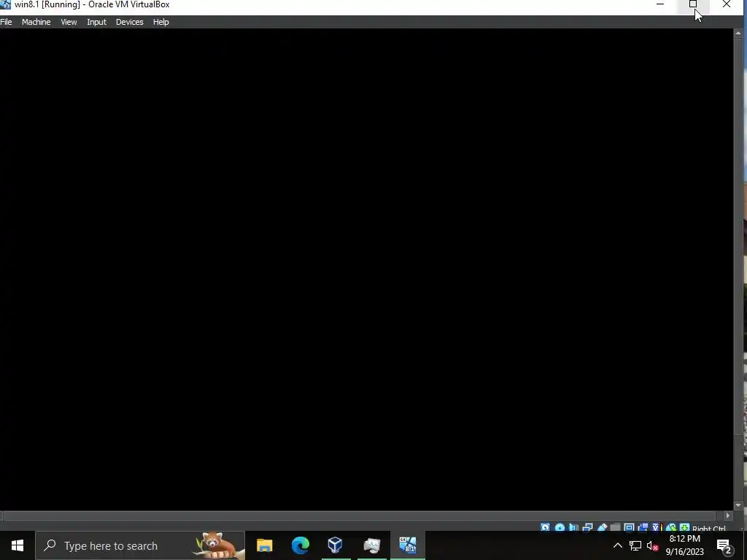The image size is (747, 560).
Task: Open the File menu
Action: pyautogui.click(x=6, y=22)
